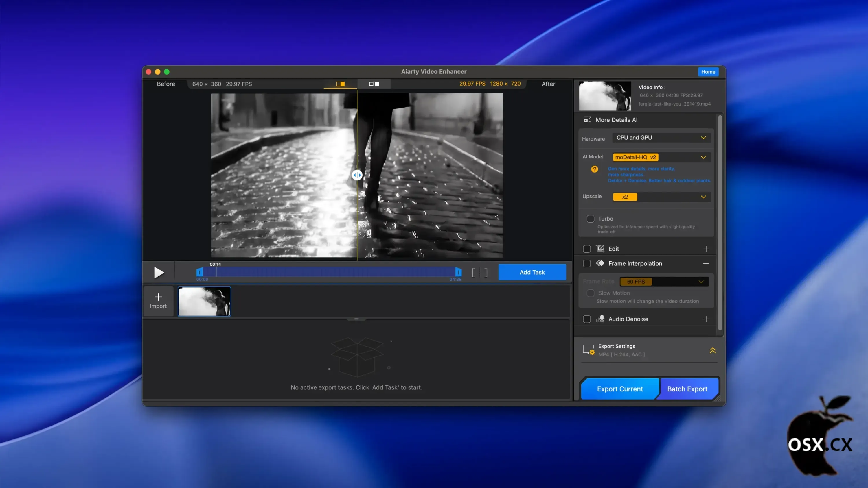
Task: Enable the Turbo checkbox
Action: (x=590, y=219)
